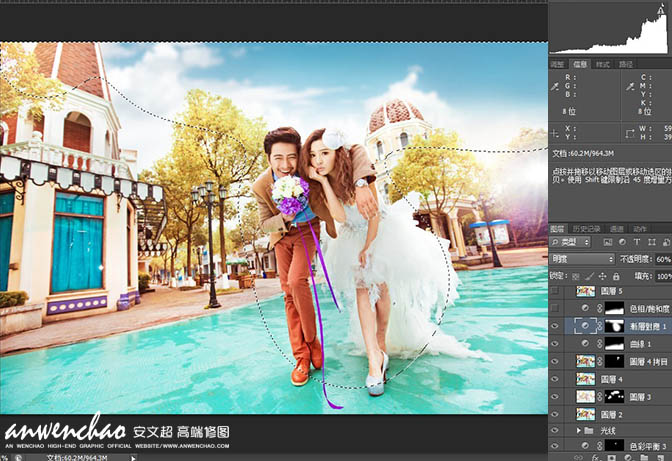Open the layer filter 类型 dropdown

[570, 242]
